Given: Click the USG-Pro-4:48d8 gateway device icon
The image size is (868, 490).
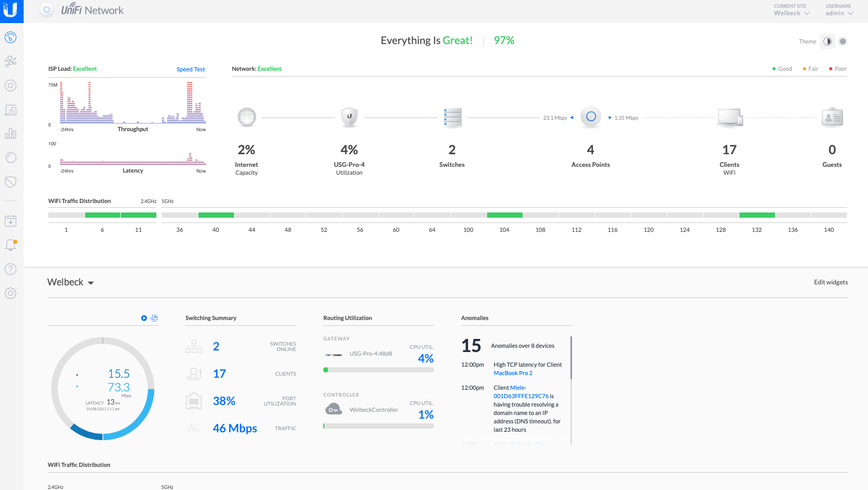Looking at the screenshot, I should [334, 355].
